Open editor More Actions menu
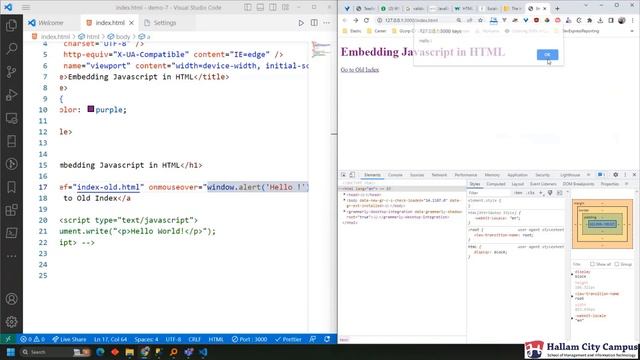 point(327,23)
